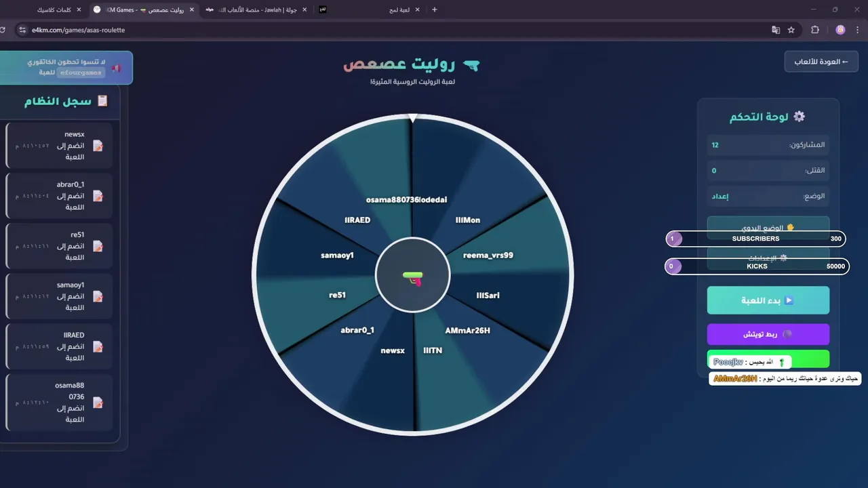Click the المشاركون participants count row
Image resolution: width=868 pixels, height=488 pixels.
point(768,144)
